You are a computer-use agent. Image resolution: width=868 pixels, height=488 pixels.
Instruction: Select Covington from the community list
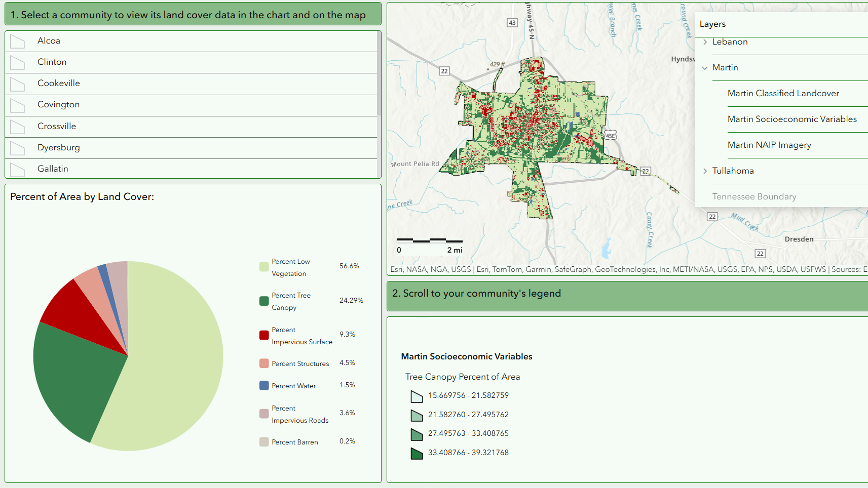tap(58, 105)
